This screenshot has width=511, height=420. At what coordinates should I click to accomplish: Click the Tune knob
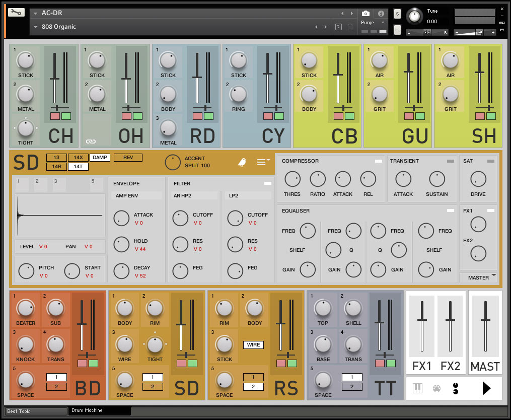point(415,16)
